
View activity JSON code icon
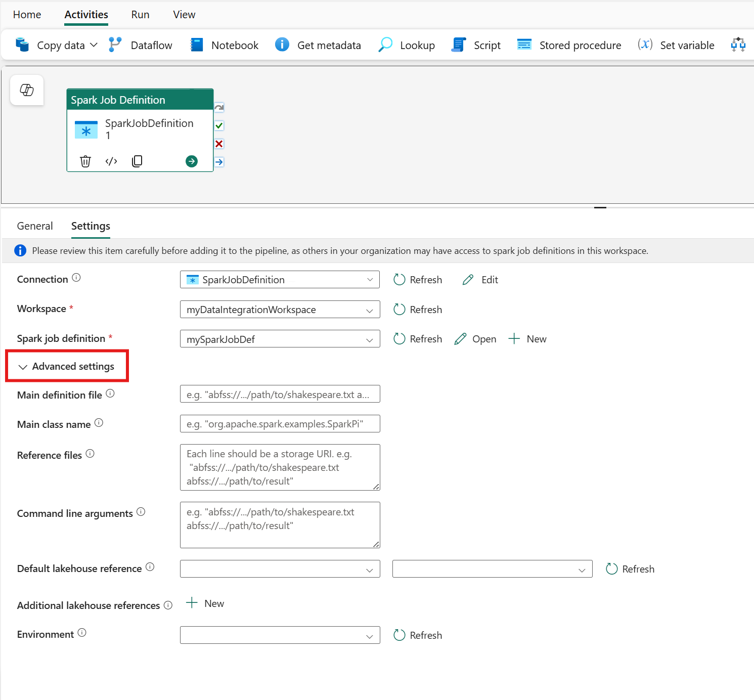(111, 161)
